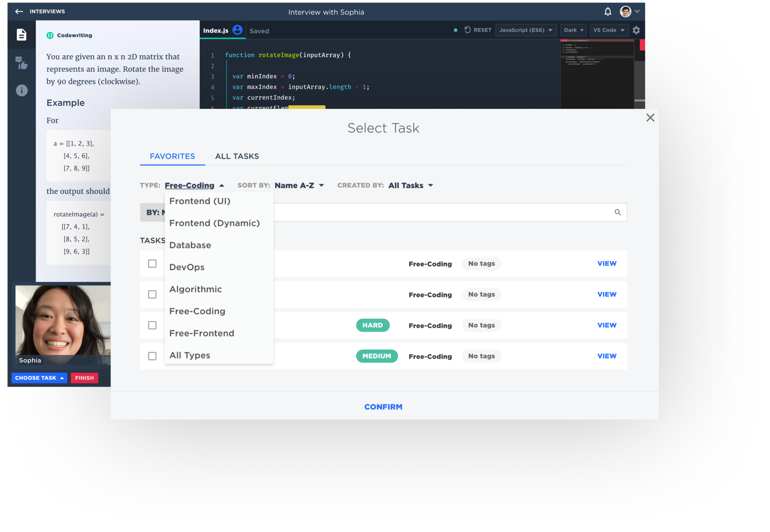Image resolution: width=770 pixels, height=532 pixels.
Task: Expand the Sort By Name A-Z dropdown
Action: pos(299,186)
